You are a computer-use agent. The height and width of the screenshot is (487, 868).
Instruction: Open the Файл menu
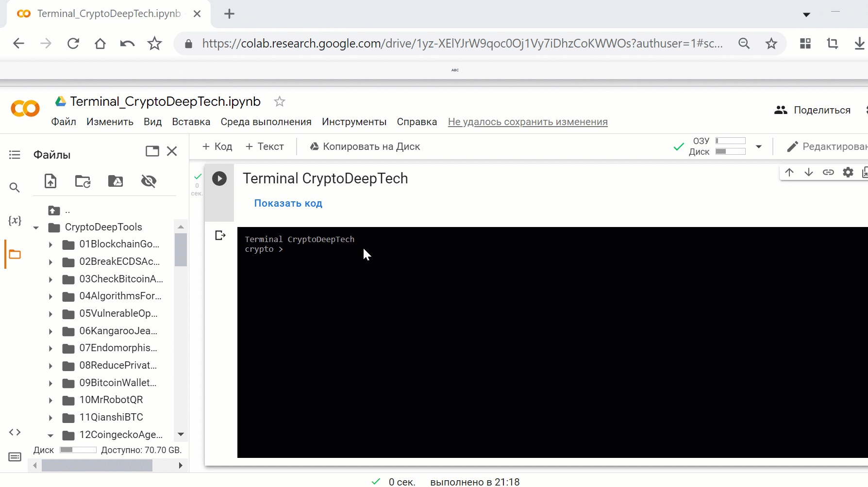[64, 122]
